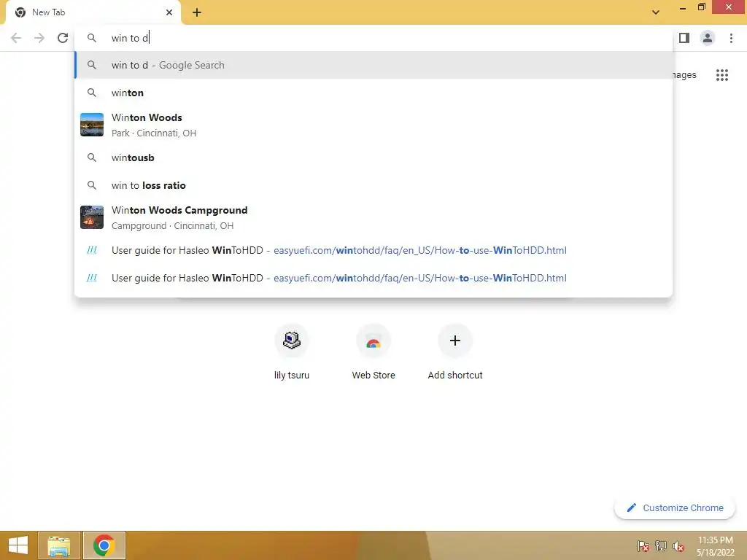Open the Action Center flag tray icon

pos(643,546)
